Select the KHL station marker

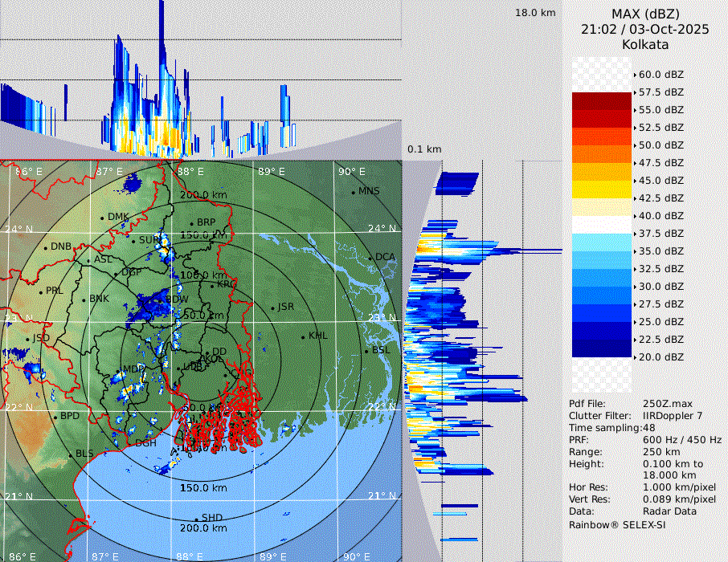tap(303, 336)
